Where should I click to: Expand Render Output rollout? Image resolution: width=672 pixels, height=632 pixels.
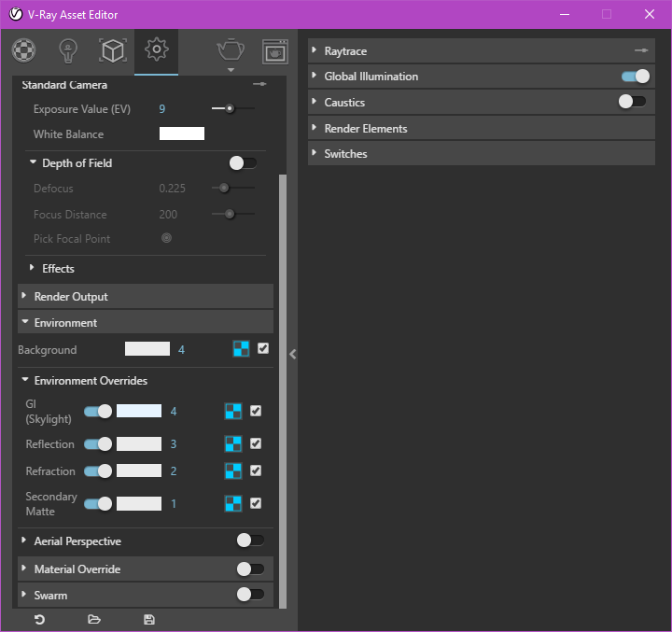tap(24, 295)
